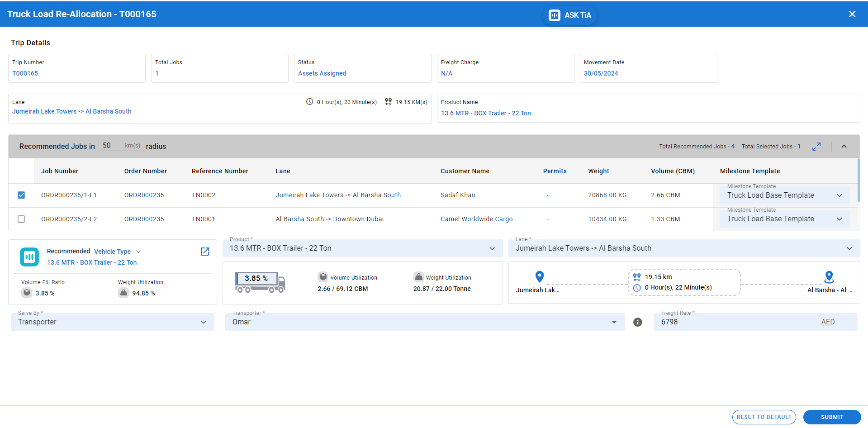Screen dimensions: 868x428
Task: Click the Jumeirah Lake origin pin icon
Action: pos(539,276)
